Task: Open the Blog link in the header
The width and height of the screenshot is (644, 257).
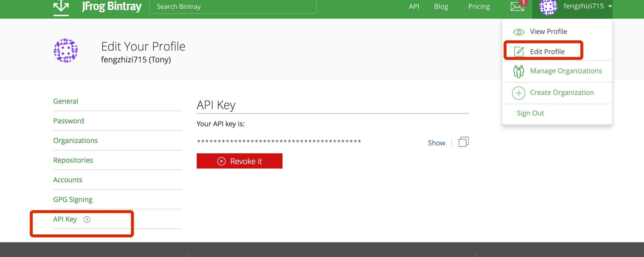Action: coord(441,6)
